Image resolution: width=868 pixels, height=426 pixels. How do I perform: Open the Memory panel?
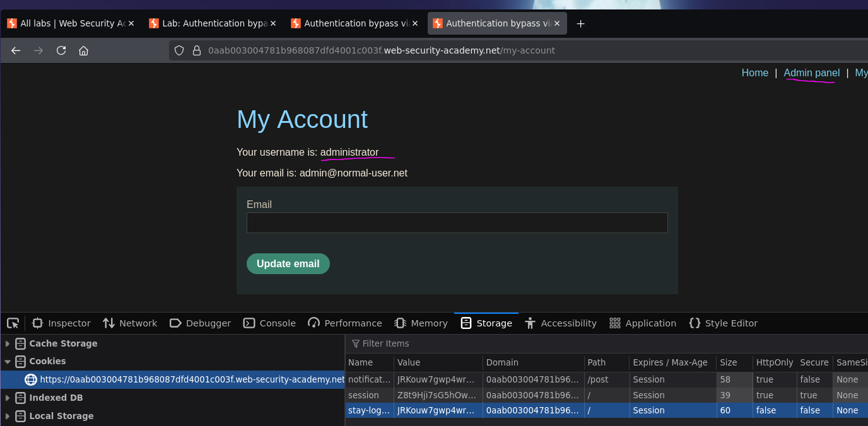[421, 323]
